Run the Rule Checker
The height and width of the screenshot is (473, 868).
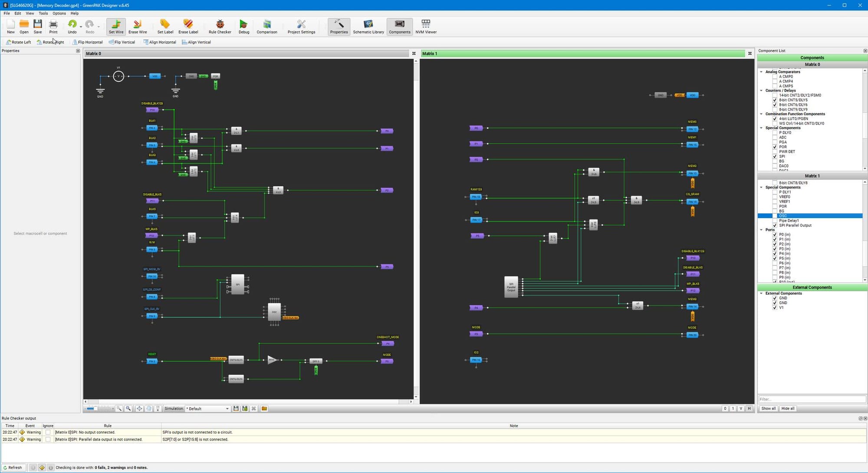[220, 26]
